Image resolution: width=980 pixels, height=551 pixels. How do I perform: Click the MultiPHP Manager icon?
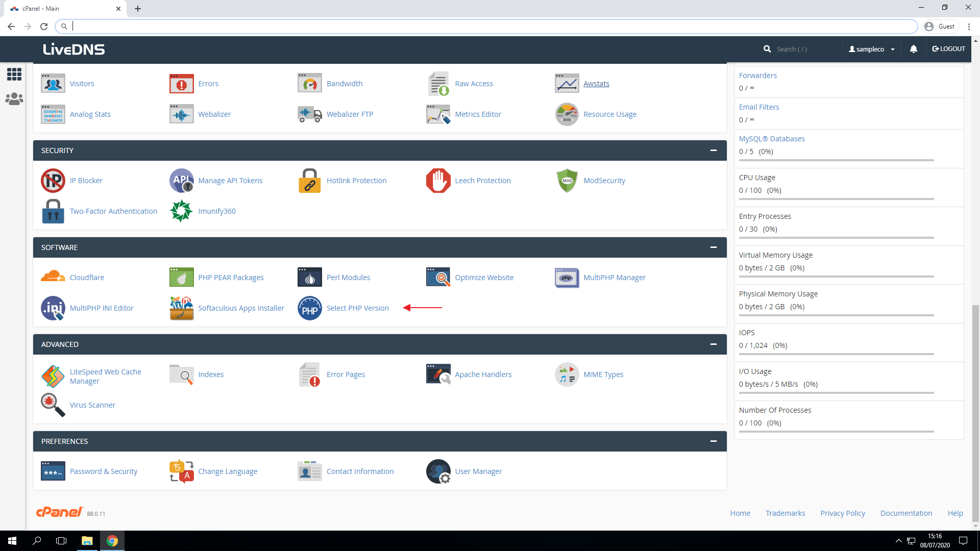[x=567, y=278]
